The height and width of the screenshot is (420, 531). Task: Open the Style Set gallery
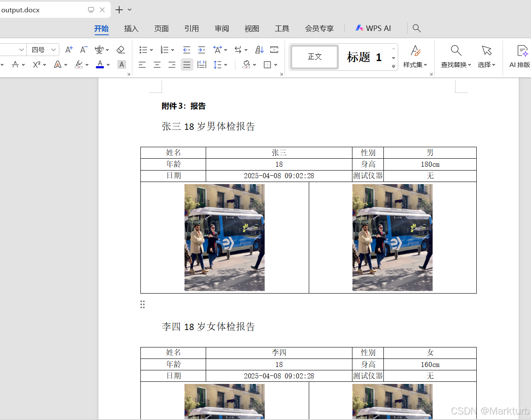(415, 56)
